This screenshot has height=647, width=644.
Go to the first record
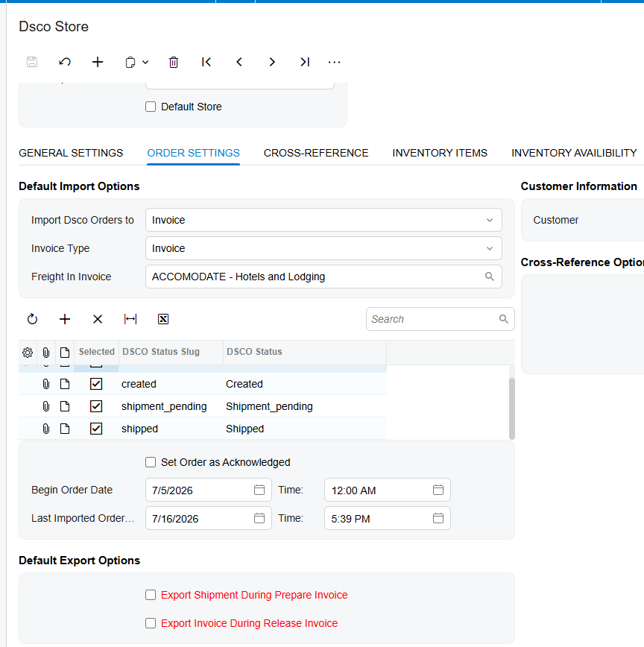click(x=206, y=63)
